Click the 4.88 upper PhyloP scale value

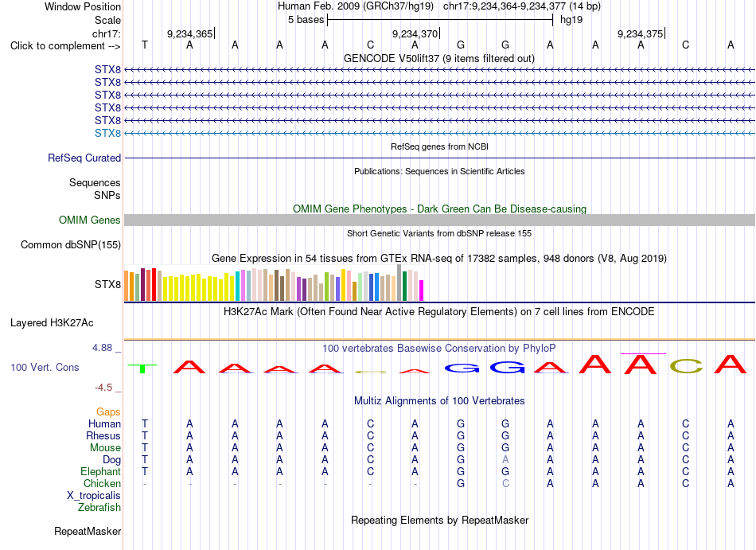(103, 348)
